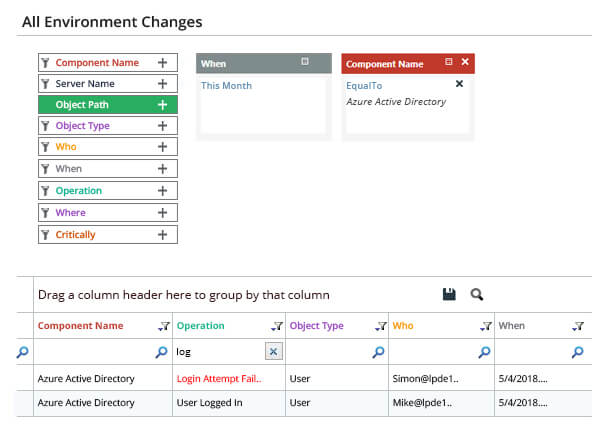Click search icon in Object Type filter row
The width and height of the screenshot is (612, 430).
point(378,352)
